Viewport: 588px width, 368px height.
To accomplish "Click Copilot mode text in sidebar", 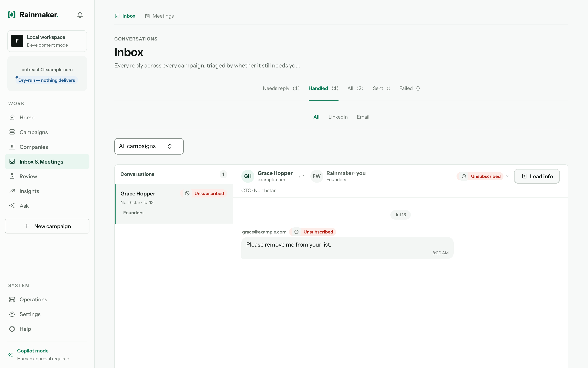I will 33,351.
